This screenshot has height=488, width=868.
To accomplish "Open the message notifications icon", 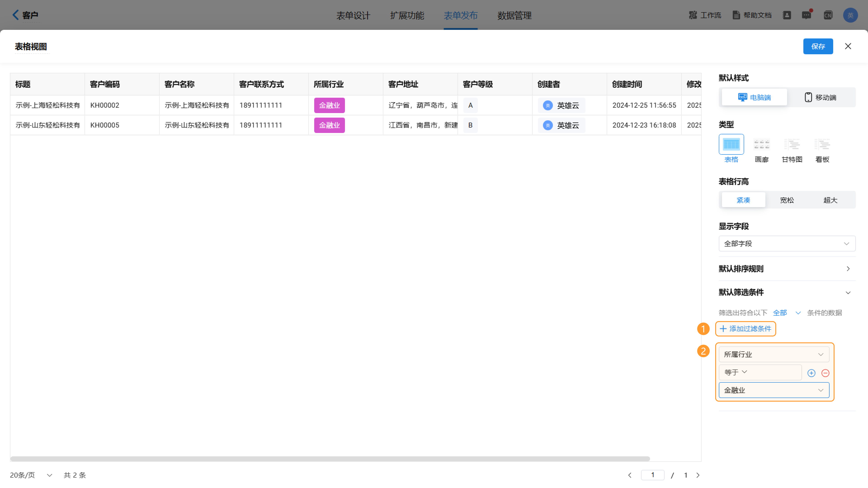I will (807, 15).
